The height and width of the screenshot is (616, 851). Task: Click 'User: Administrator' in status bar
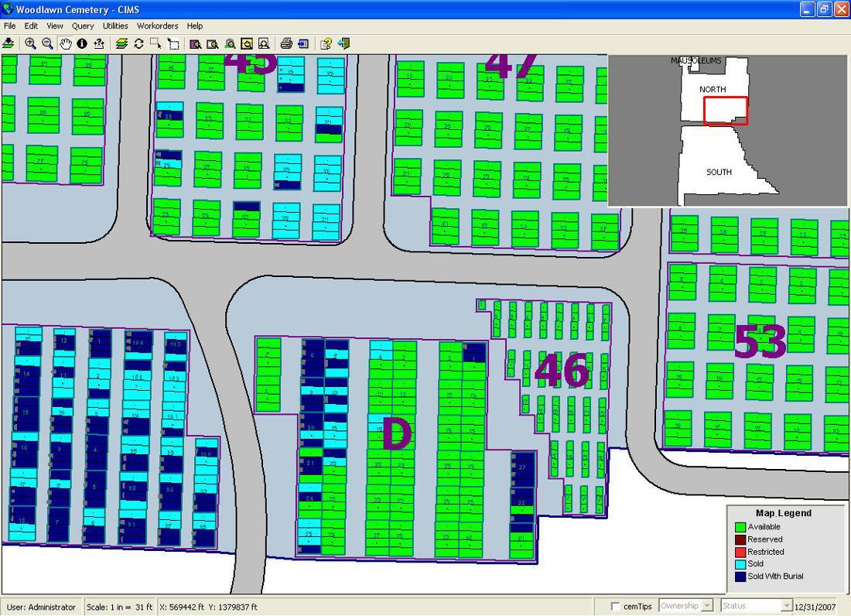(x=41, y=607)
